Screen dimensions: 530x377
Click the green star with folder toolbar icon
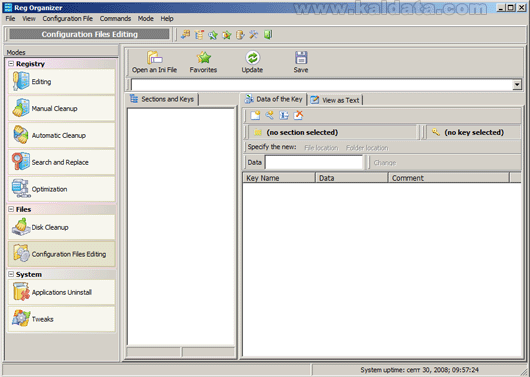click(226, 34)
